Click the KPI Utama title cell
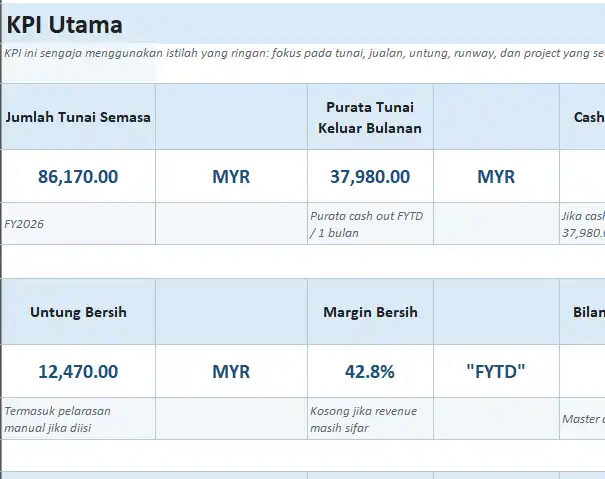605x479 pixels. (65, 25)
